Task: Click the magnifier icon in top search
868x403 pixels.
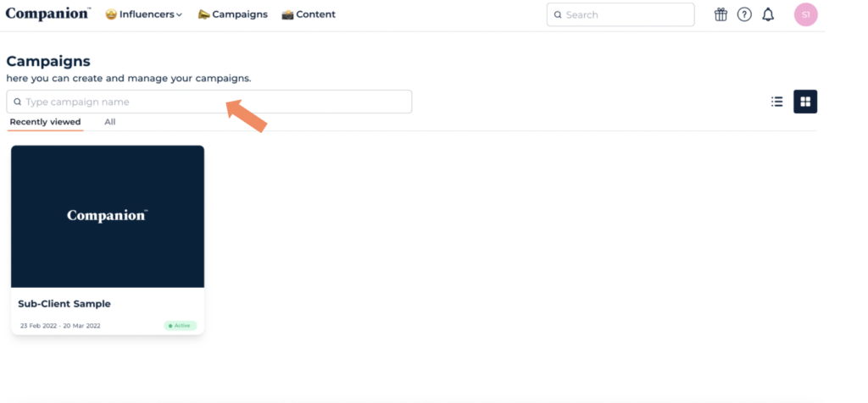Action: point(558,15)
